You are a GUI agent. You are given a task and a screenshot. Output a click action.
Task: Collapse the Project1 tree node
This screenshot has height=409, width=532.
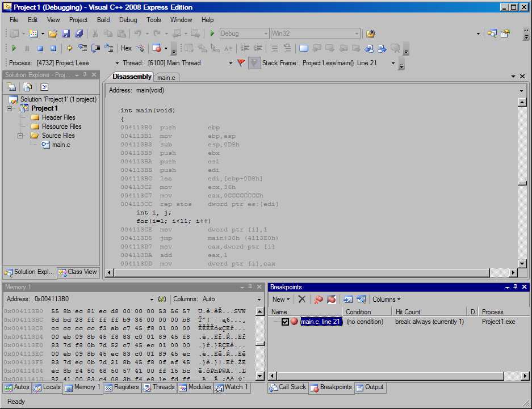coord(10,108)
